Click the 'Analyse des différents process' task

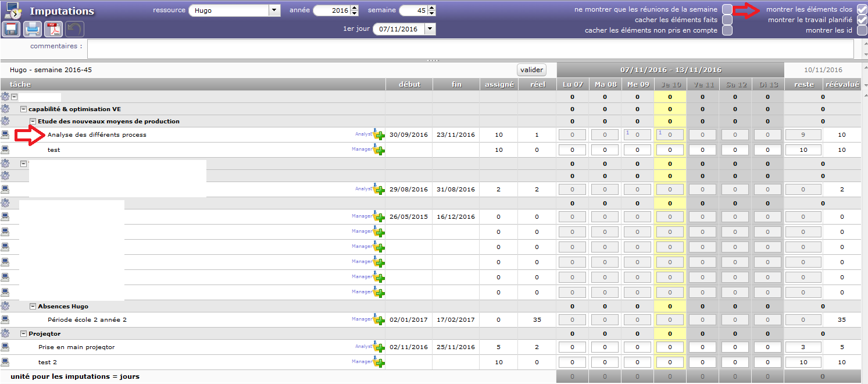point(97,135)
